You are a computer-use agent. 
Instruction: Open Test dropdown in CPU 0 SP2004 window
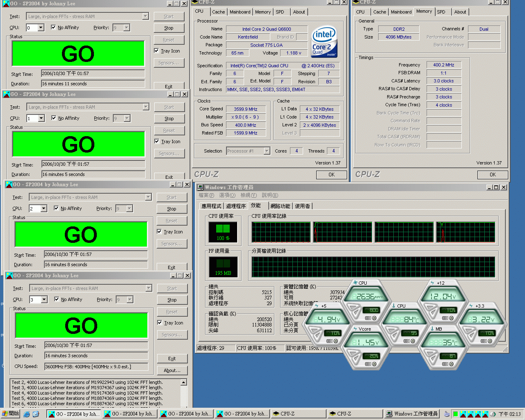click(145, 16)
